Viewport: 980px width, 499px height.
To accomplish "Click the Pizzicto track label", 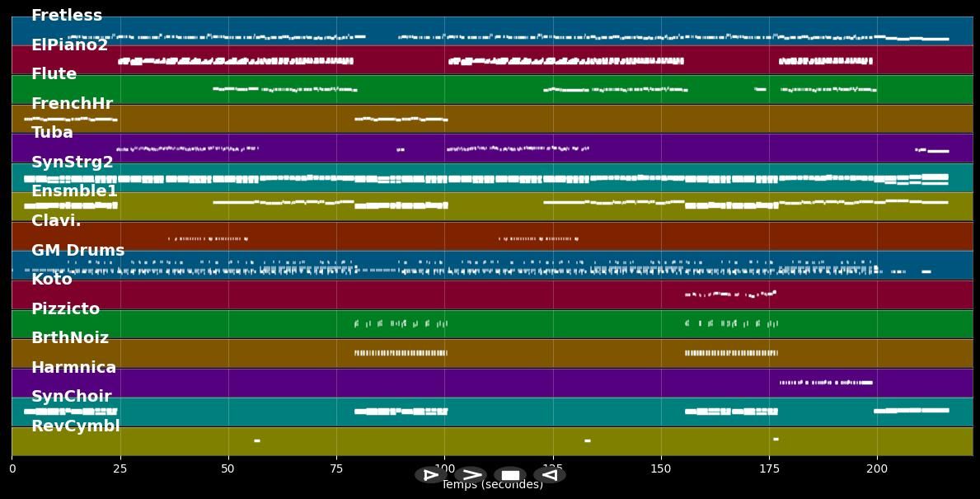I will click(x=65, y=309).
